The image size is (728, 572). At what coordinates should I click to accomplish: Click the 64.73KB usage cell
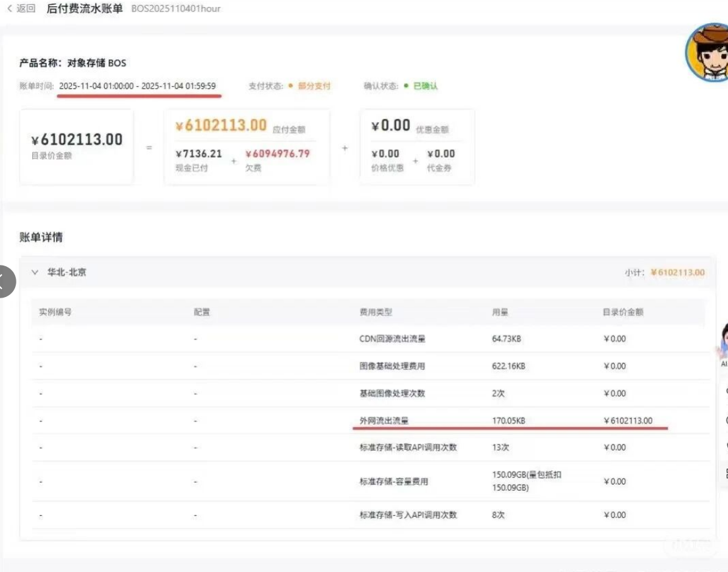click(506, 339)
